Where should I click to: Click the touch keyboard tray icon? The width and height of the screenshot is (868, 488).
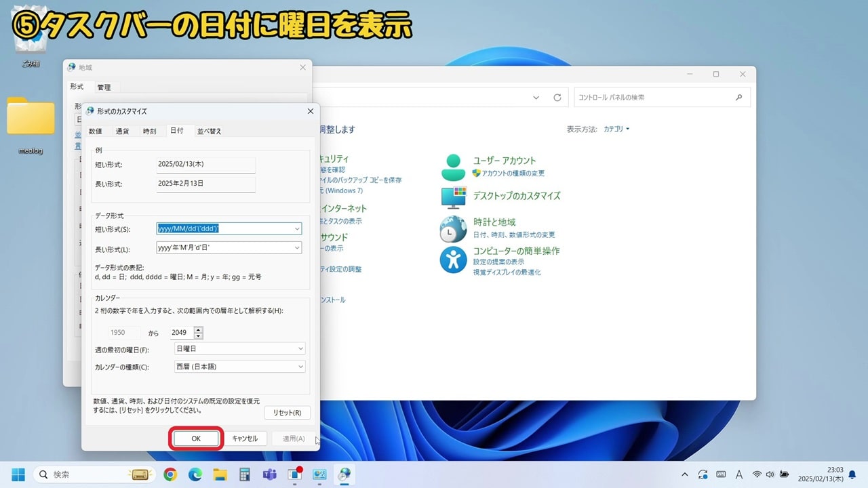721,474
